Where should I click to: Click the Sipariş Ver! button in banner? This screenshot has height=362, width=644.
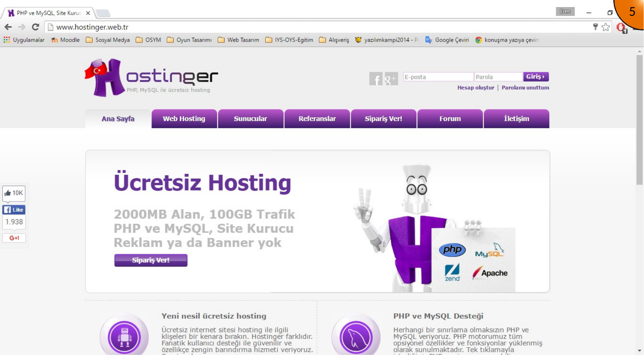[151, 260]
